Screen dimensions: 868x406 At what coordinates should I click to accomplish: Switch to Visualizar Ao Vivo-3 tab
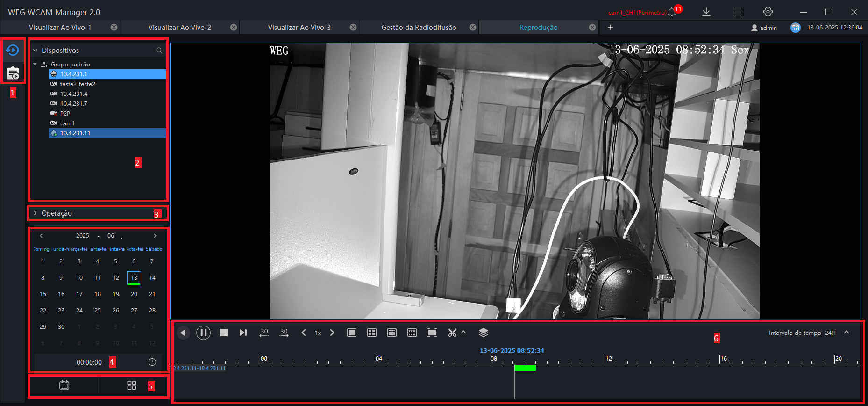tap(299, 28)
